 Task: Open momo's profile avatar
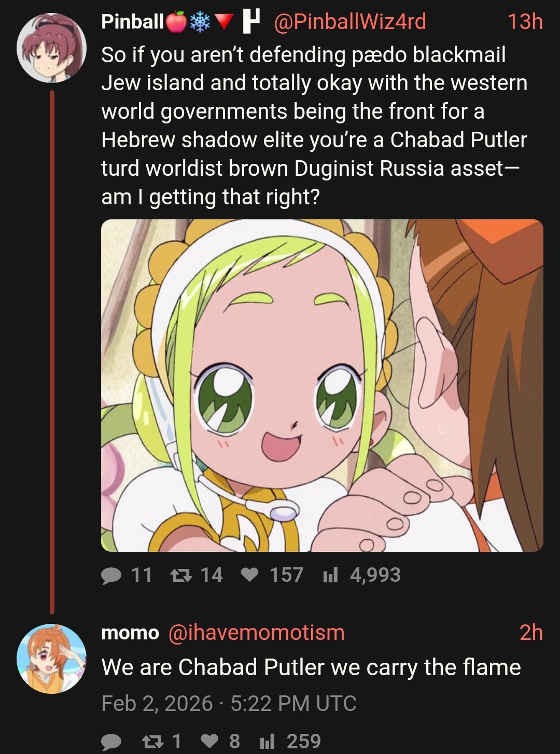point(51,659)
